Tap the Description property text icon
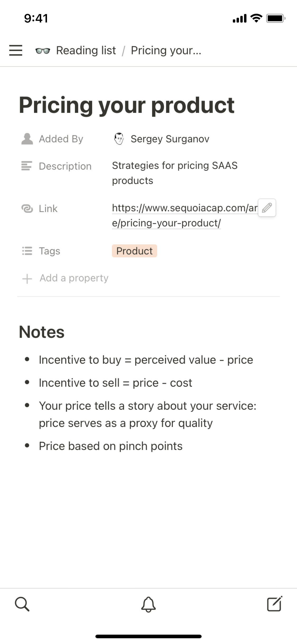The image size is (297, 644). [x=27, y=166]
